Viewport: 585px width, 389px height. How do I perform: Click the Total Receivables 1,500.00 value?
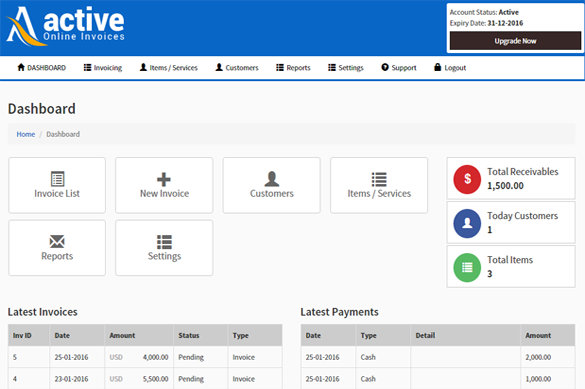505,186
